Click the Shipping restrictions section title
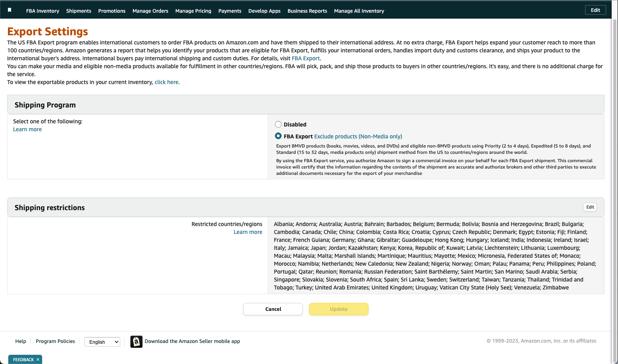Screen dimensions: 618x364 point(50,207)
